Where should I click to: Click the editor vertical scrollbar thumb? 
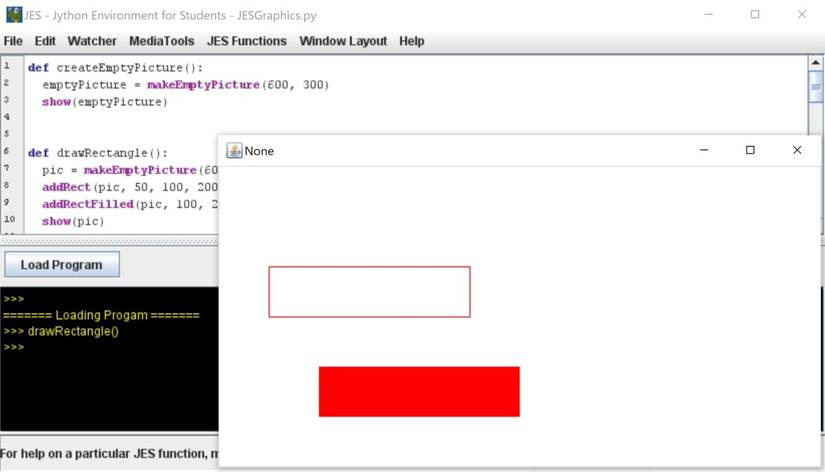click(816, 86)
